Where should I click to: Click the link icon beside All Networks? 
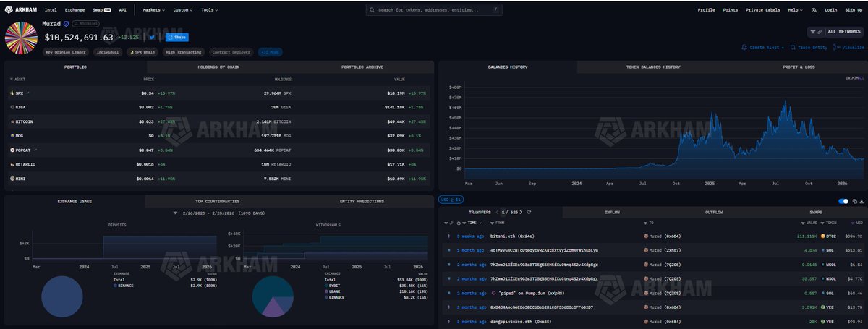tap(819, 32)
